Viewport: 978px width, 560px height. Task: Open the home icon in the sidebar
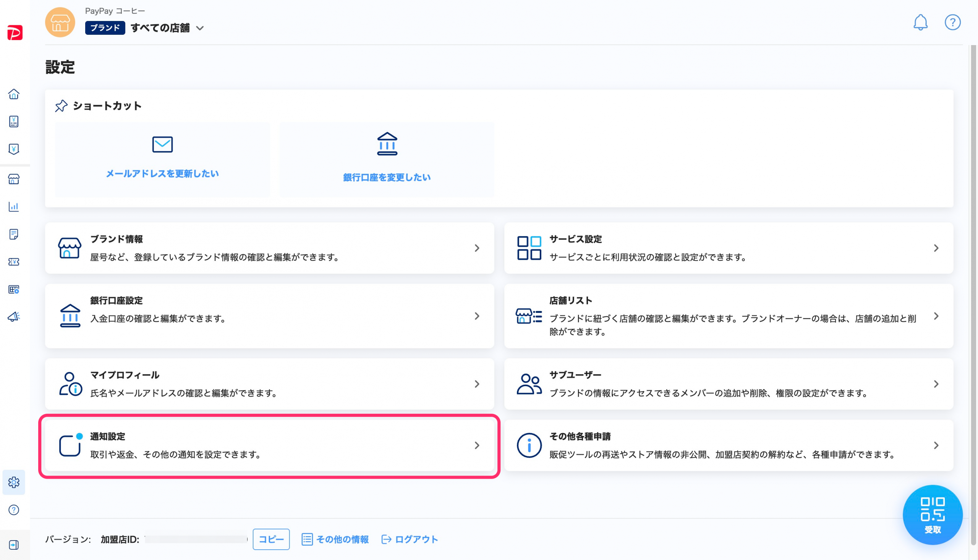(x=14, y=94)
